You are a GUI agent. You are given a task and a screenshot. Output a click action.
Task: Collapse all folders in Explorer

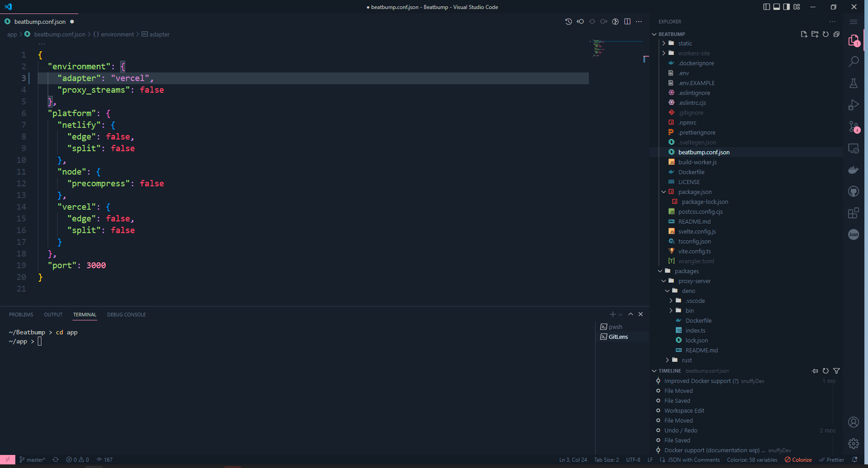[x=836, y=34]
